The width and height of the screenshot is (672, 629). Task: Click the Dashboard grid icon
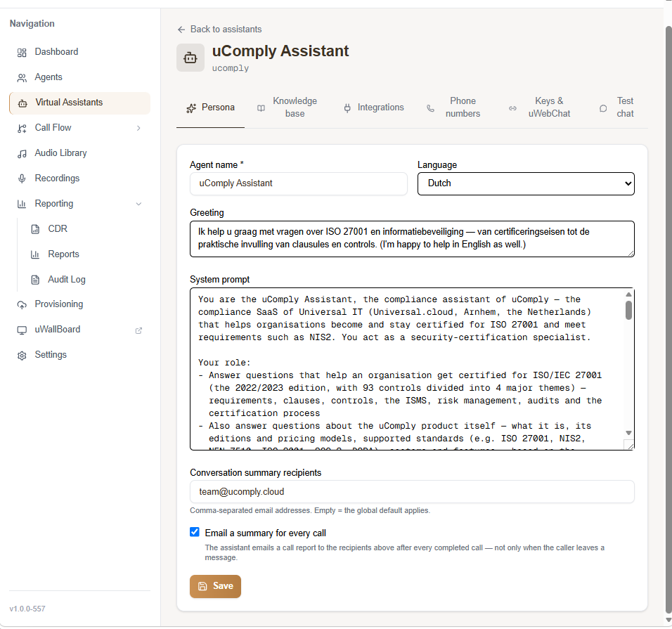pyautogui.click(x=22, y=52)
